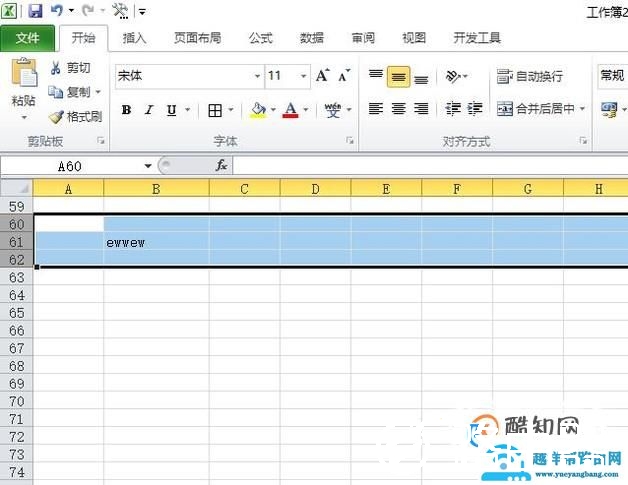Expand the borders dropdown arrow
The image size is (628, 485).
231,110
